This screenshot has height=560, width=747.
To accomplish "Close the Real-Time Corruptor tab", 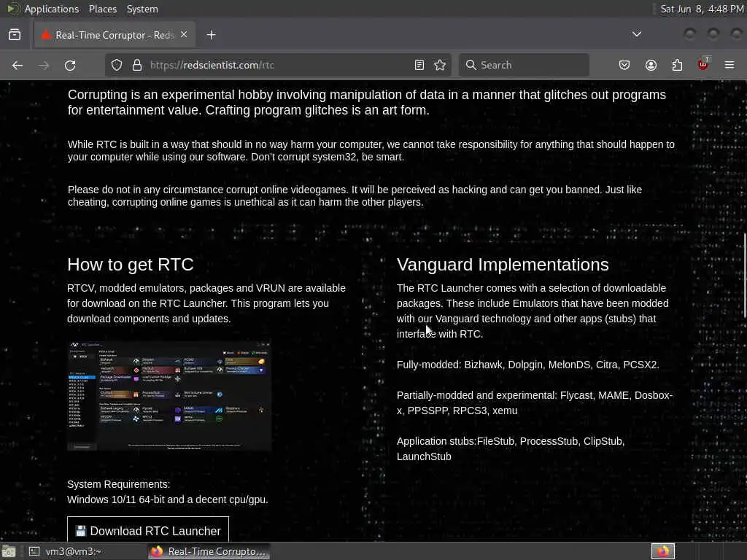I will coord(184,35).
